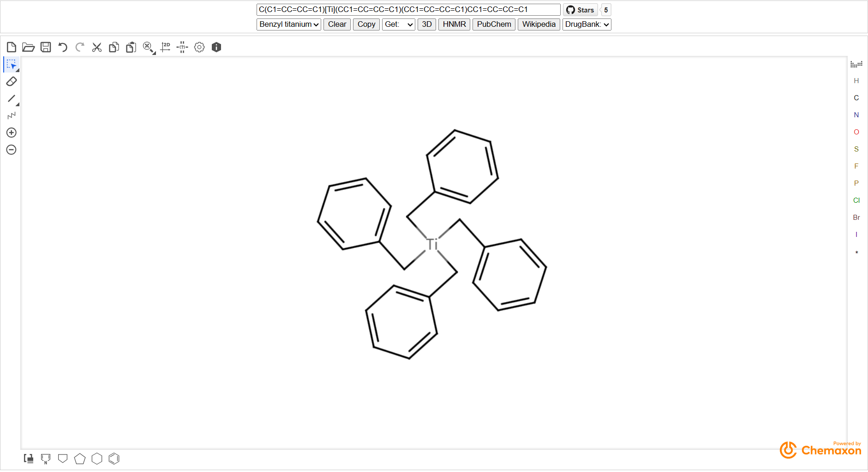Select the chain bond tool
Image resolution: width=868 pixels, height=472 pixels.
coord(12,115)
